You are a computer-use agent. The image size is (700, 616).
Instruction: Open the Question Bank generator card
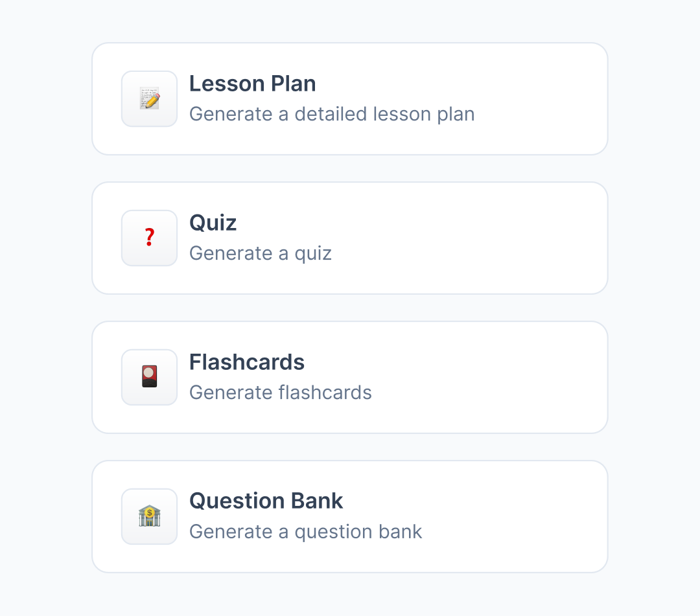click(350, 516)
